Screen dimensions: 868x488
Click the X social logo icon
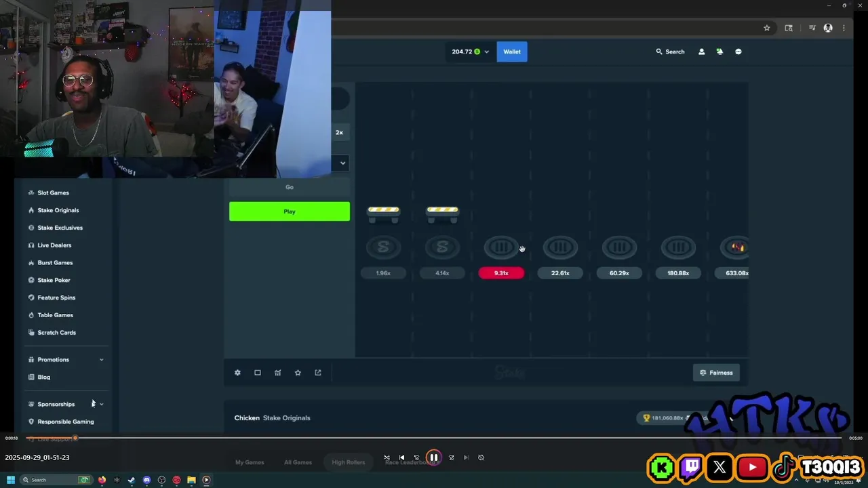pos(719,467)
